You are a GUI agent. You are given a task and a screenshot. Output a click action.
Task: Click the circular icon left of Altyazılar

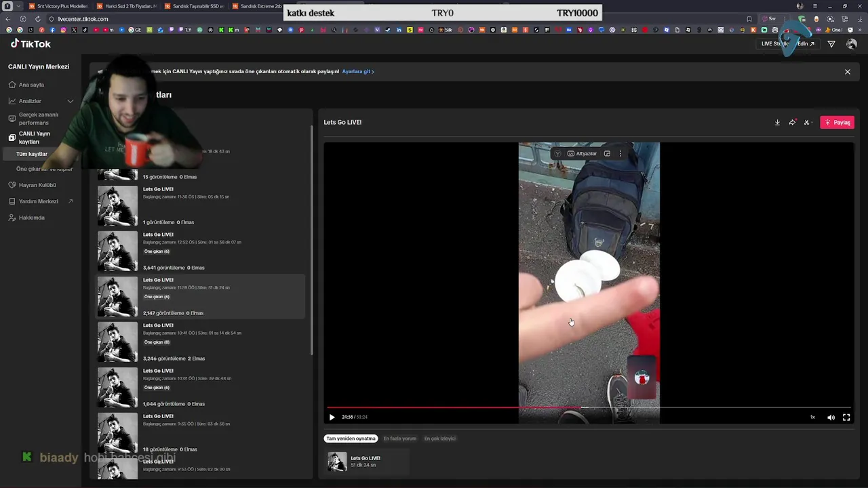pos(557,154)
